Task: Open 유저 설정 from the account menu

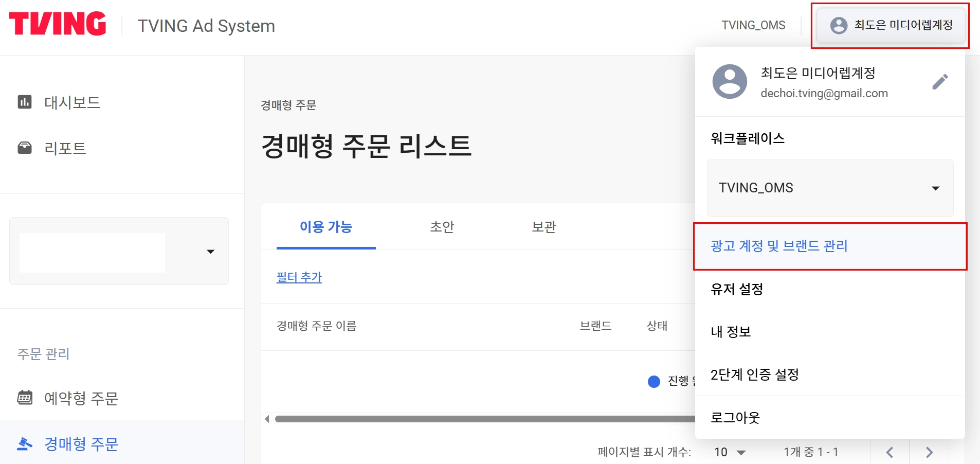Action: [x=737, y=289]
